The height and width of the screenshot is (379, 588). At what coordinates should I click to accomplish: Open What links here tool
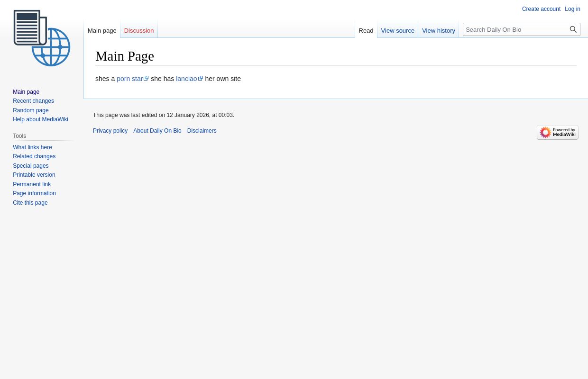32,147
